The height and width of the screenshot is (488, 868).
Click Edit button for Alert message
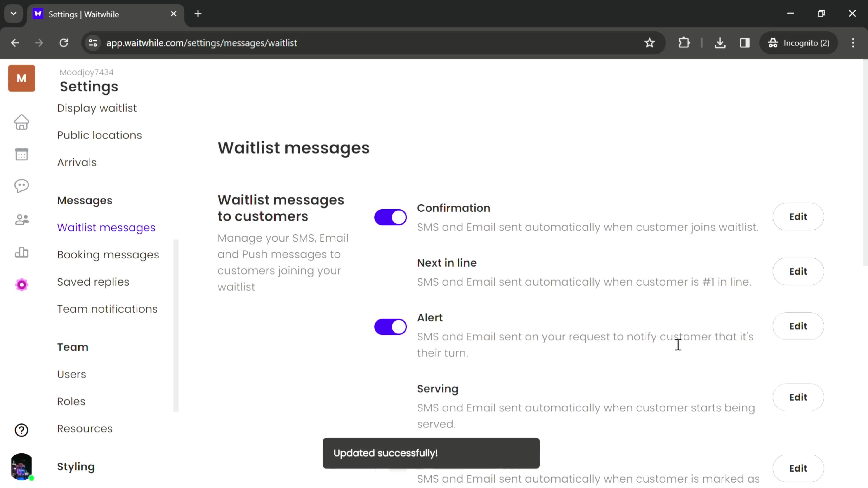click(798, 326)
